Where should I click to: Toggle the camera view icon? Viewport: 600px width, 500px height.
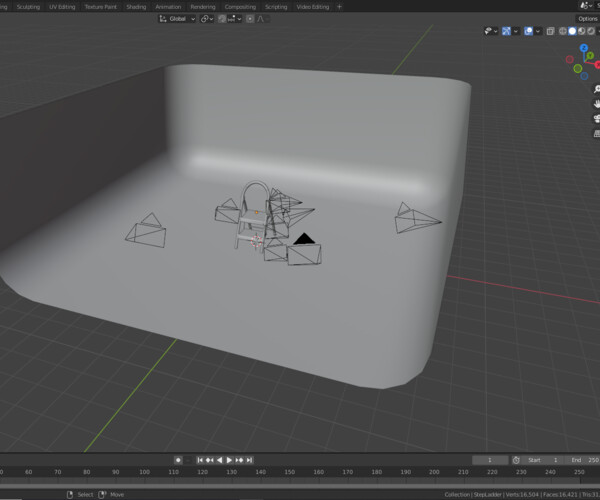[597, 118]
